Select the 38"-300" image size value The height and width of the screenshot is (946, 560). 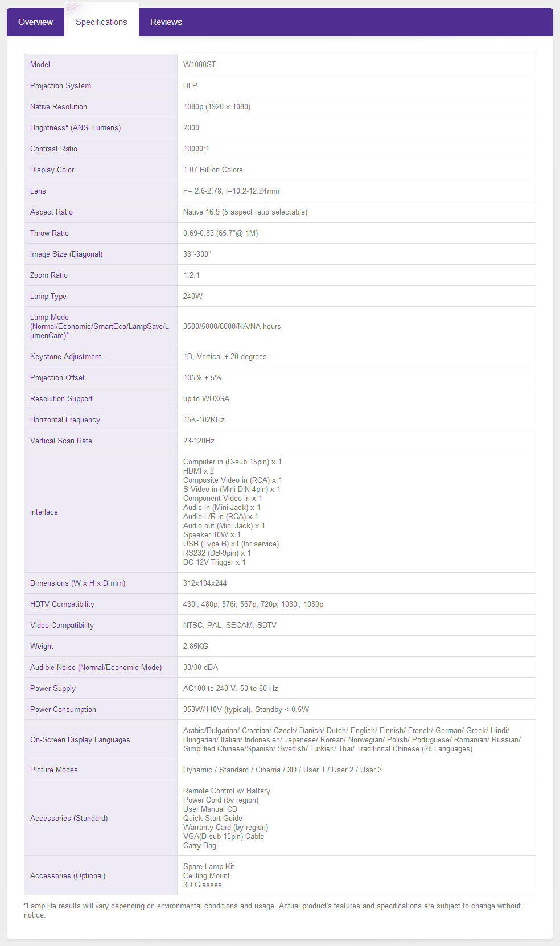pos(197,254)
